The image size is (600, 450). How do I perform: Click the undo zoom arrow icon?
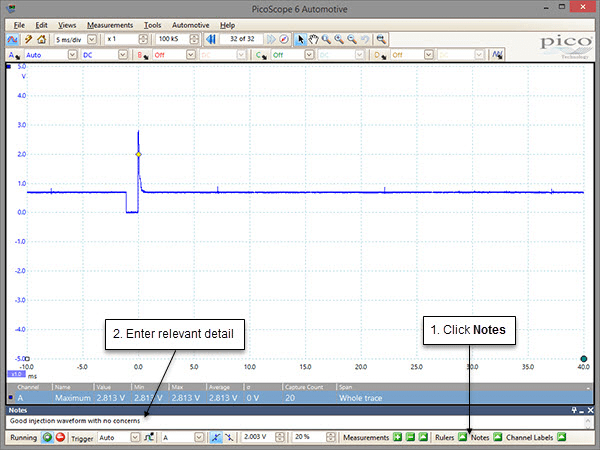point(365,39)
